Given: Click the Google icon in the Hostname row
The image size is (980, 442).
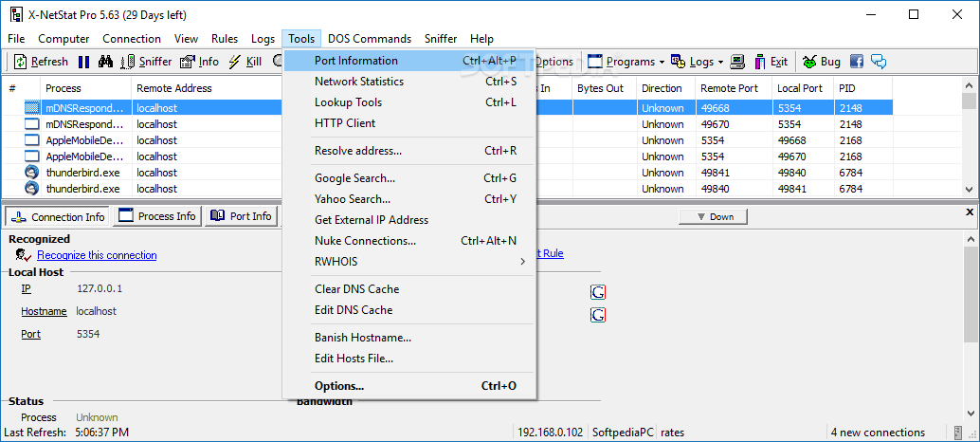Looking at the screenshot, I should pos(598,315).
